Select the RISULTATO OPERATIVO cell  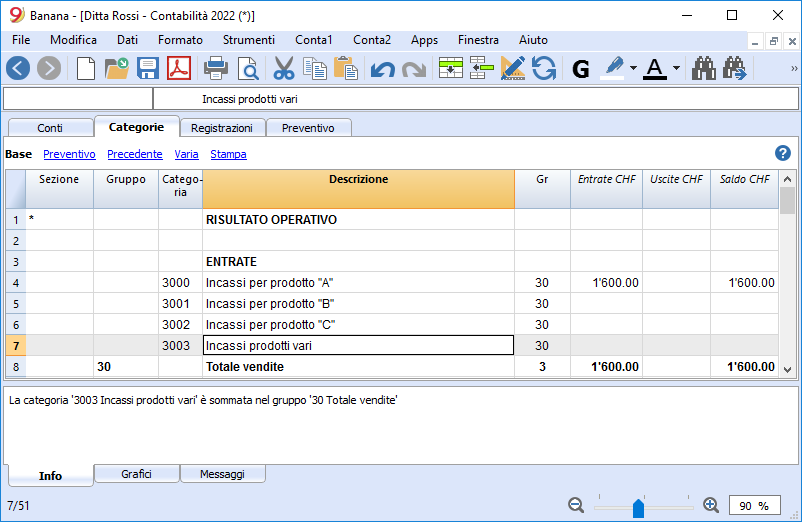pyautogui.click(x=359, y=220)
